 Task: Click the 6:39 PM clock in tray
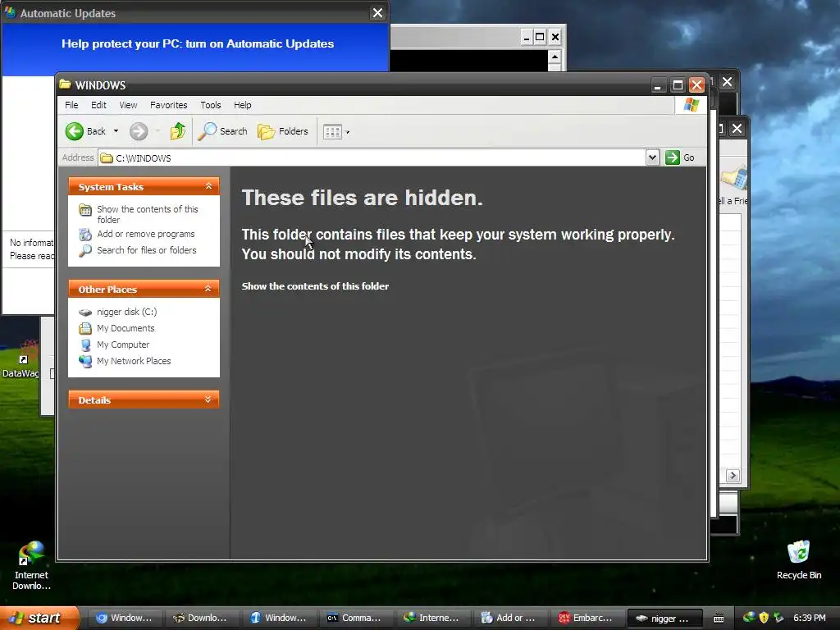(810, 618)
